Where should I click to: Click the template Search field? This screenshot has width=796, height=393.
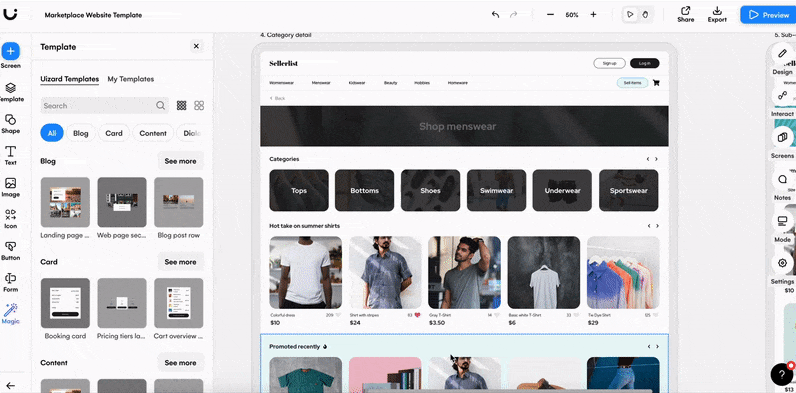(x=104, y=106)
